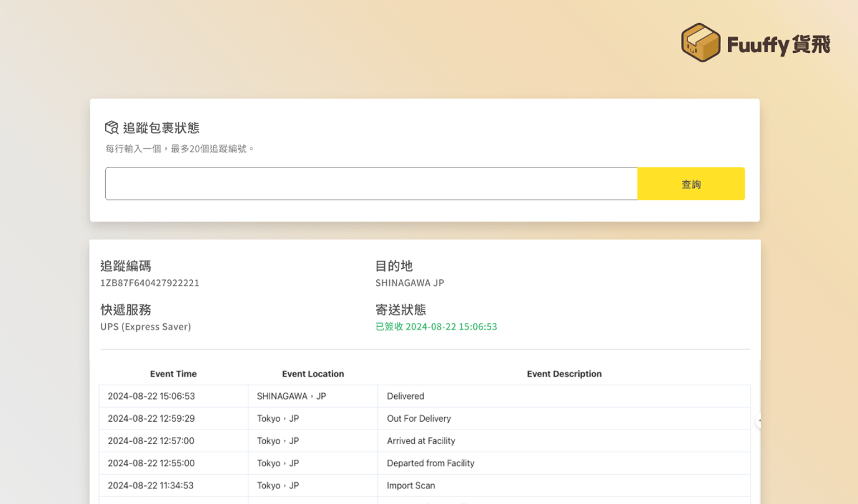Sort by the Event Time column header
The width and height of the screenshot is (858, 504).
(173, 374)
